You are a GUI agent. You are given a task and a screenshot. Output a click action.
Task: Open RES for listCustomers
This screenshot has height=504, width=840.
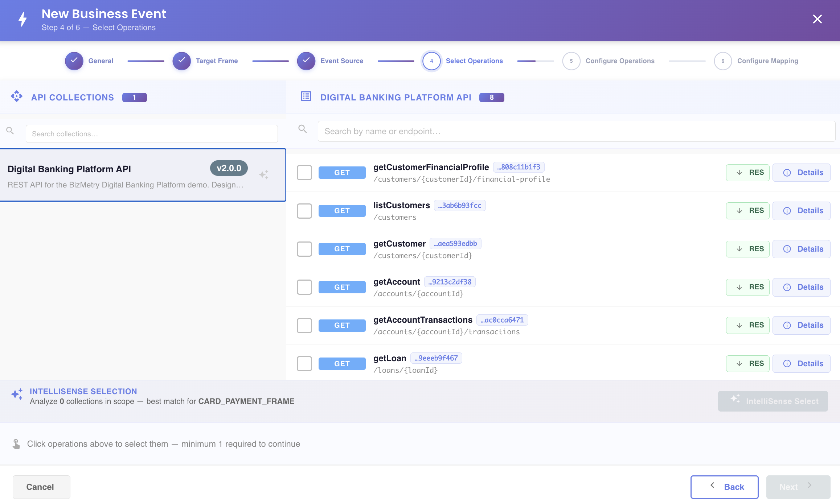[747, 211]
